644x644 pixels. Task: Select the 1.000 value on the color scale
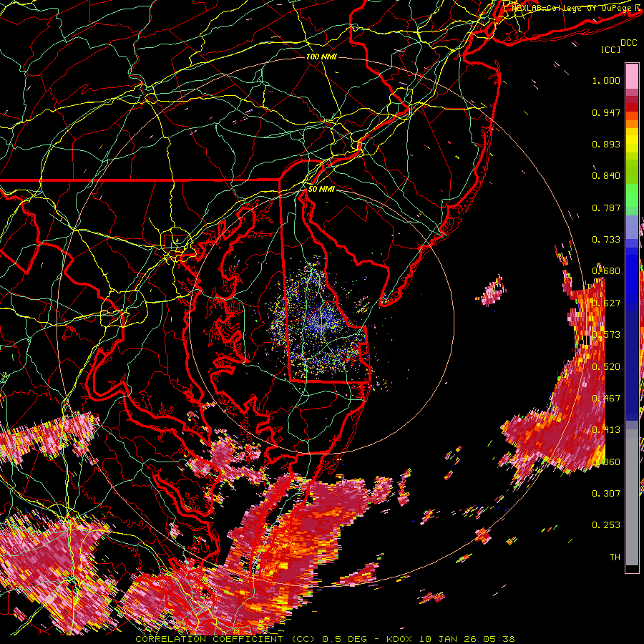[x=606, y=80]
